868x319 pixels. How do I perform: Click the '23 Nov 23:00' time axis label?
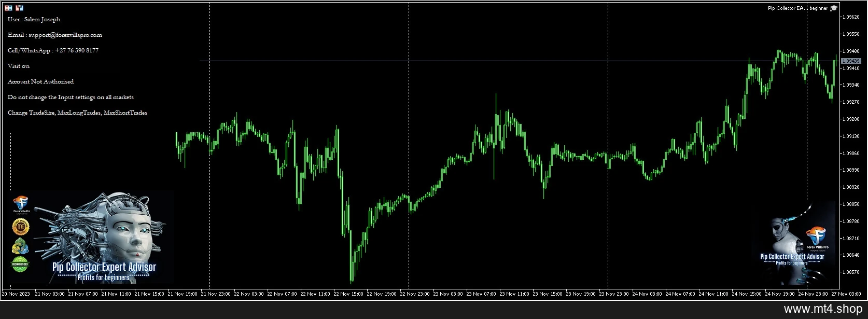(614, 294)
